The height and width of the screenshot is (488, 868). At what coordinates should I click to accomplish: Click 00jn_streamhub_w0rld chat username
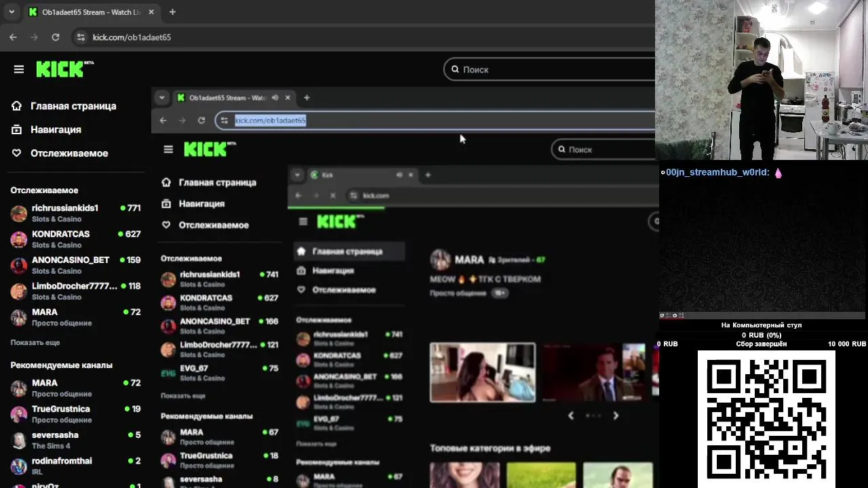[717, 173]
